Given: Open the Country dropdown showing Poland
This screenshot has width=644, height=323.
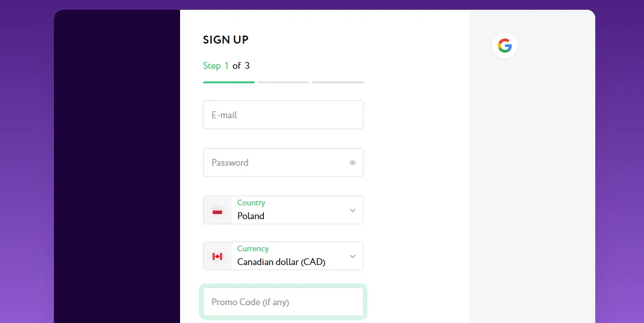Looking at the screenshot, I should (x=283, y=210).
